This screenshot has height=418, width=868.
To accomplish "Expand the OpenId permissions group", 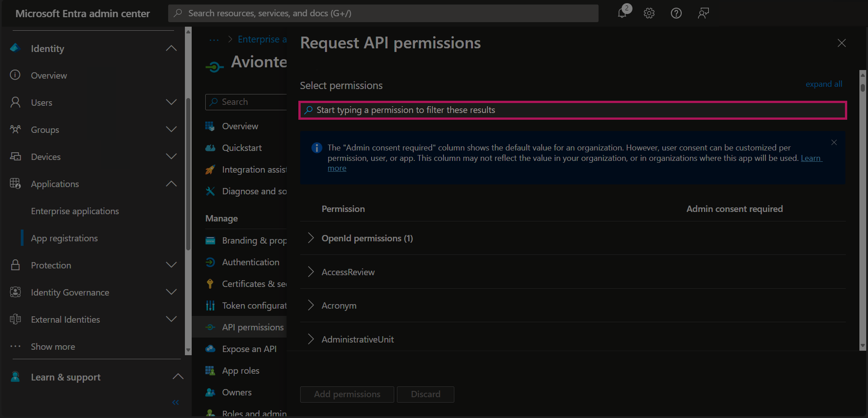I will (311, 238).
